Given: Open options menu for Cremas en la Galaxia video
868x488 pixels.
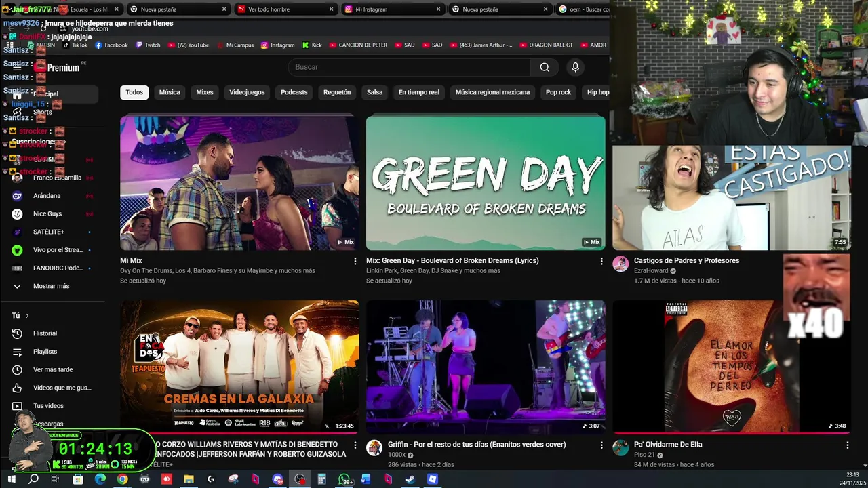Looking at the screenshot, I should (x=355, y=445).
